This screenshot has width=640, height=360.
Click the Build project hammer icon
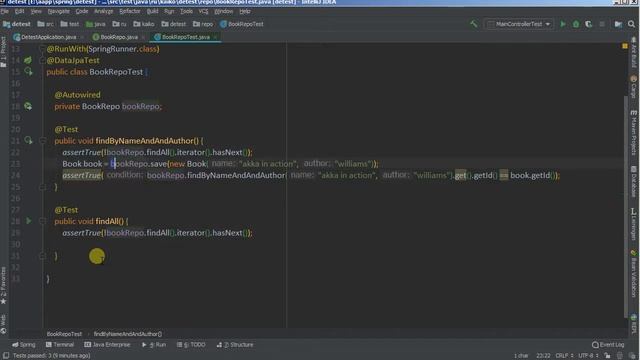473,24
